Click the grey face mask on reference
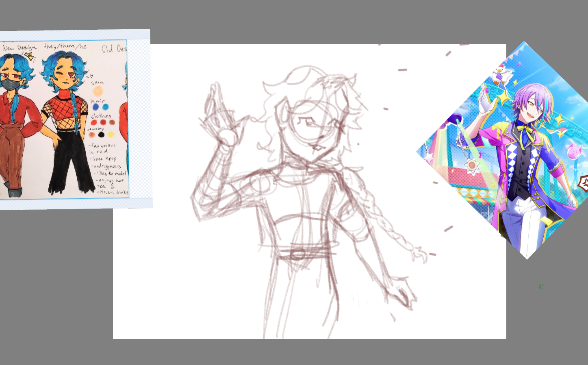 point(9,85)
